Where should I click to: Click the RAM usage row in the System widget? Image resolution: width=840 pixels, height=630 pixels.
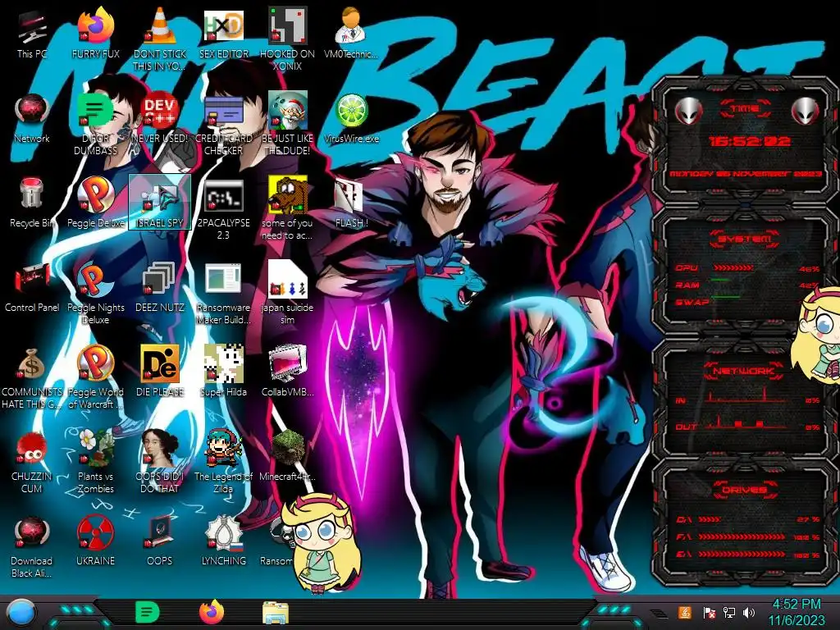coord(746,285)
